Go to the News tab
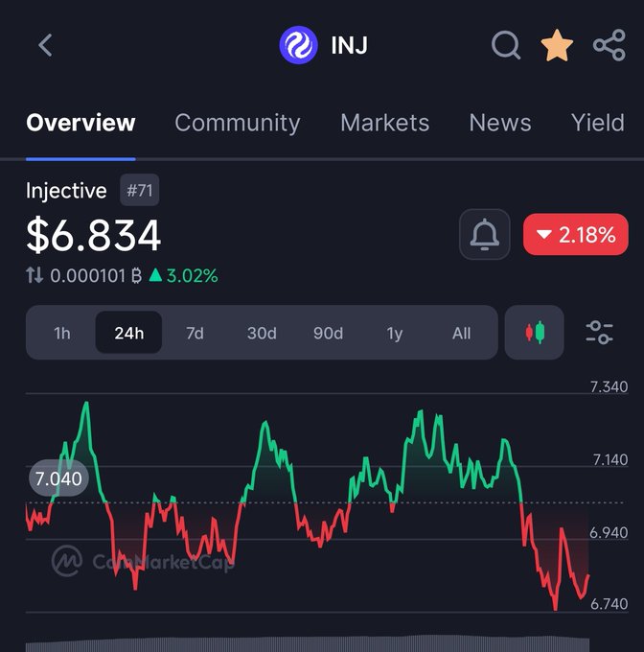 [500, 123]
